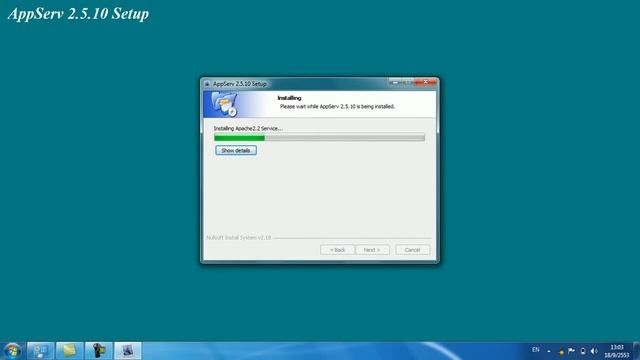Open the Windows Start menu

[x=12, y=351]
